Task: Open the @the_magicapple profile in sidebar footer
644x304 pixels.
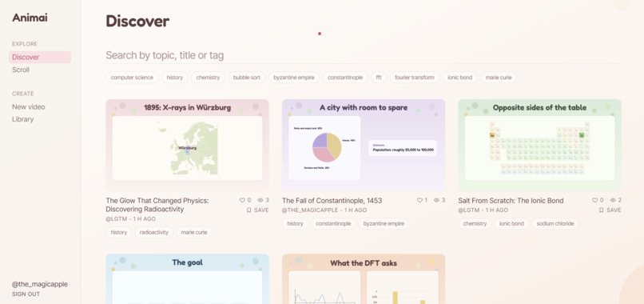Action: coord(40,284)
